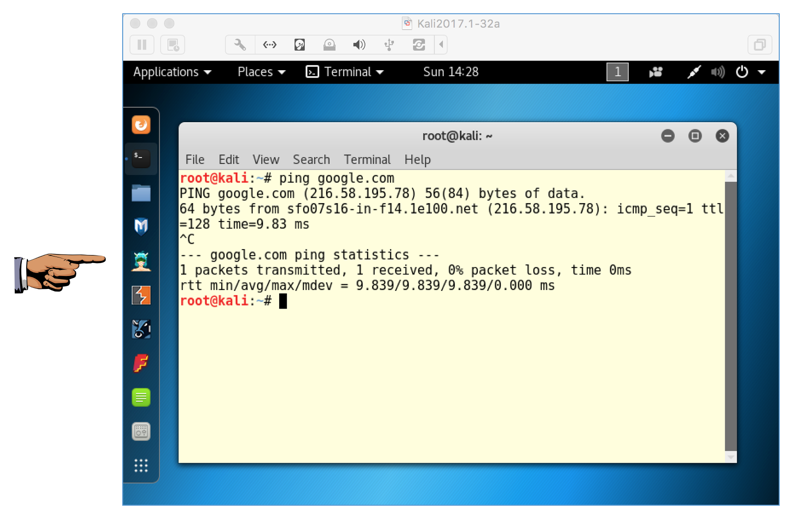Image resolution: width=795 pixels, height=519 pixels.
Task: Click the Sun 14:28 clock
Action: point(451,72)
